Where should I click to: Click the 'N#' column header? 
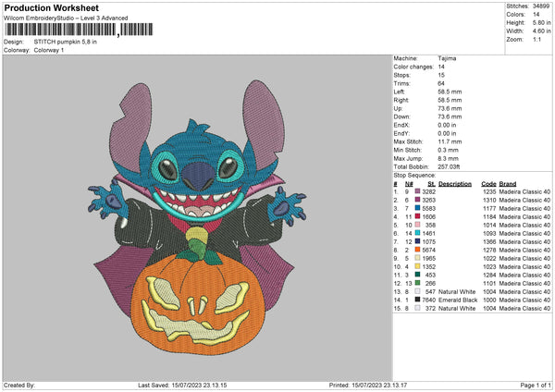(409, 184)
